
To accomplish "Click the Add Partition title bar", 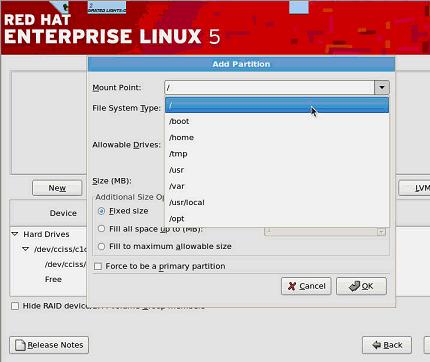I will [x=241, y=64].
